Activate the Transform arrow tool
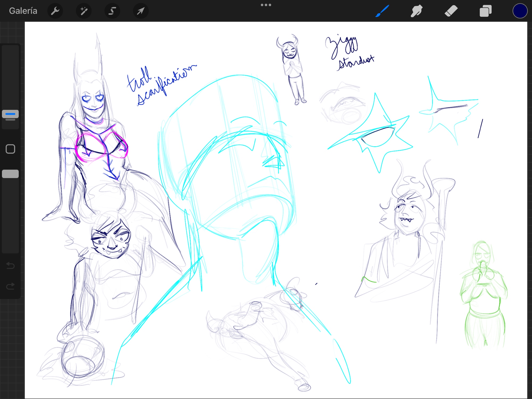532x399 pixels. tap(141, 11)
